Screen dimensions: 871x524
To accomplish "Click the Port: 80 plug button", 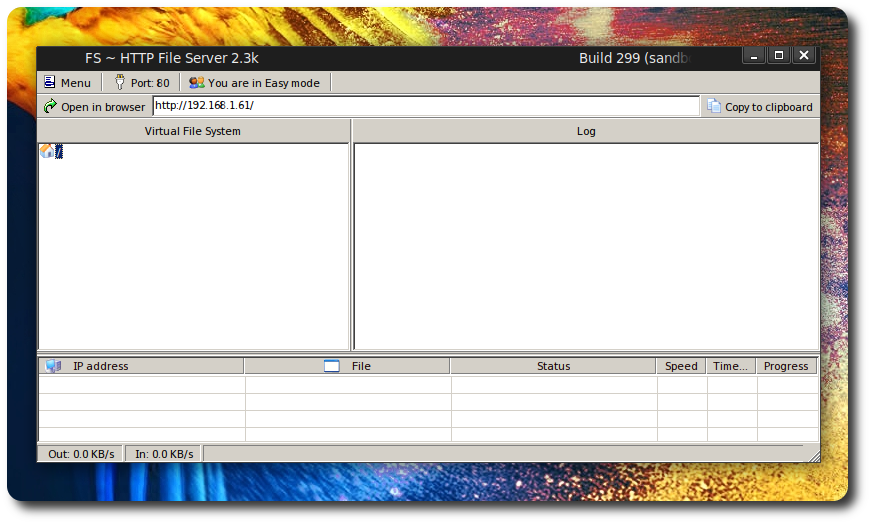I will tap(141, 83).
